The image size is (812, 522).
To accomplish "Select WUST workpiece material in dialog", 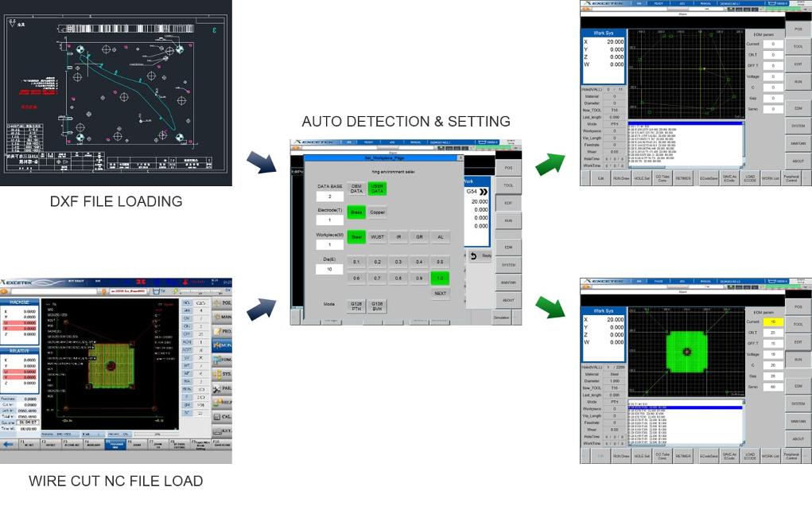I will click(x=377, y=237).
